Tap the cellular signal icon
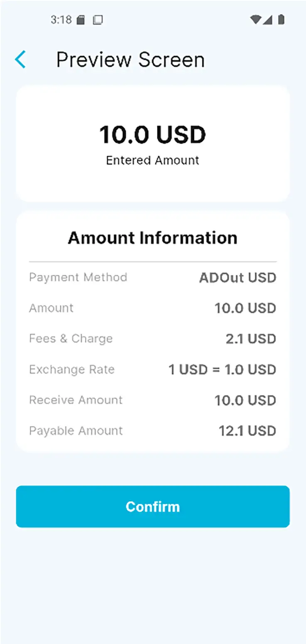Viewport: 306px width, 644px height. [269, 19]
